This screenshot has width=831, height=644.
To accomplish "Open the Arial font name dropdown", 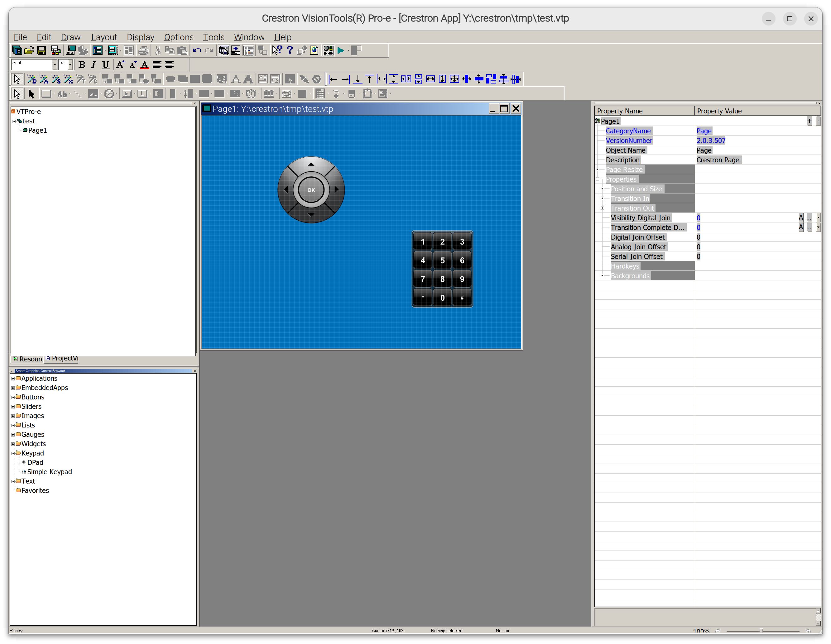I will [55, 65].
